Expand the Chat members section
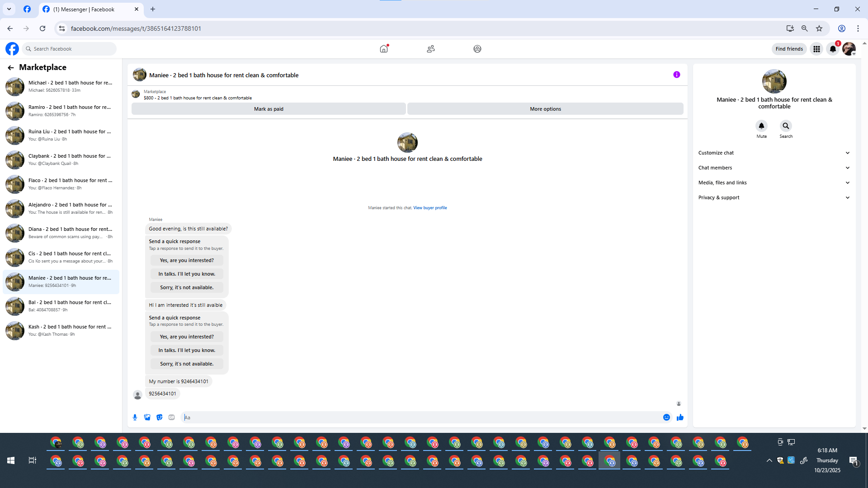 (x=774, y=168)
